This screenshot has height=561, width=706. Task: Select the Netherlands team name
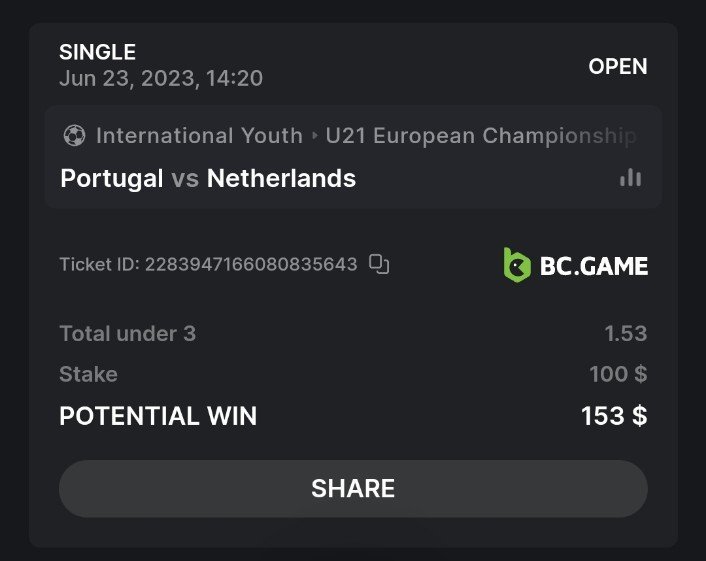(x=281, y=179)
